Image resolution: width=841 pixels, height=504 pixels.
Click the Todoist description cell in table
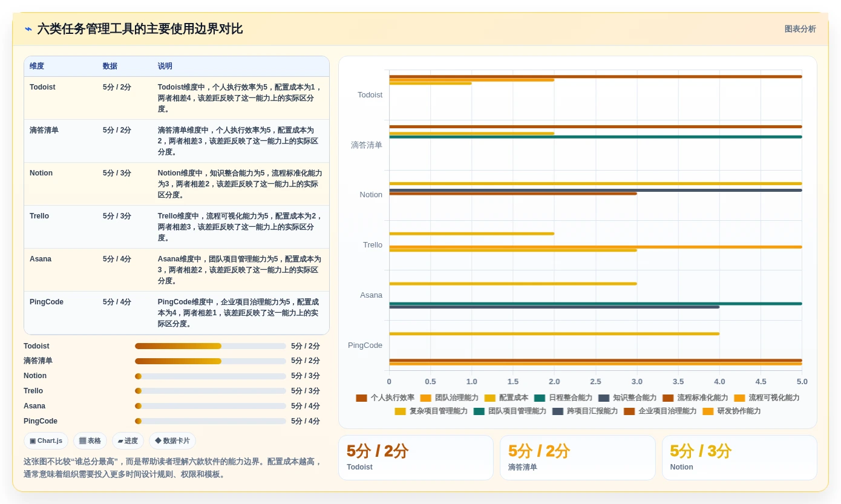pos(240,98)
